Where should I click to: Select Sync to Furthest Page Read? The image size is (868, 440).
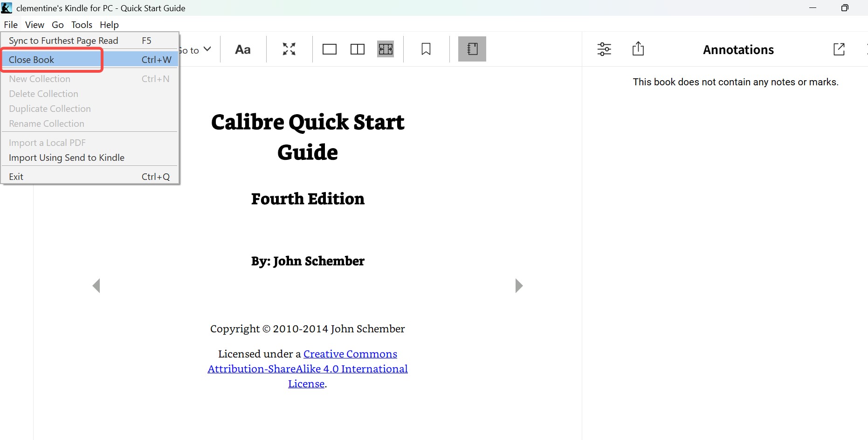[64, 41]
